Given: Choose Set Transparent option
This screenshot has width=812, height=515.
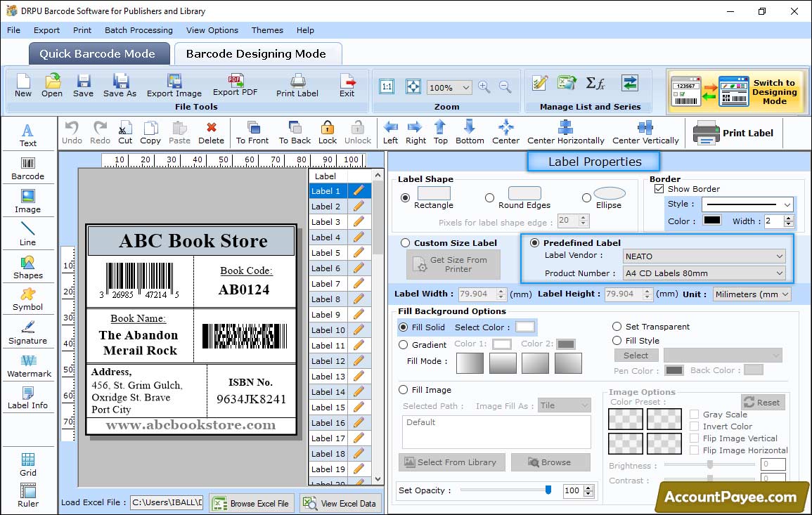Looking at the screenshot, I should [617, 327].
